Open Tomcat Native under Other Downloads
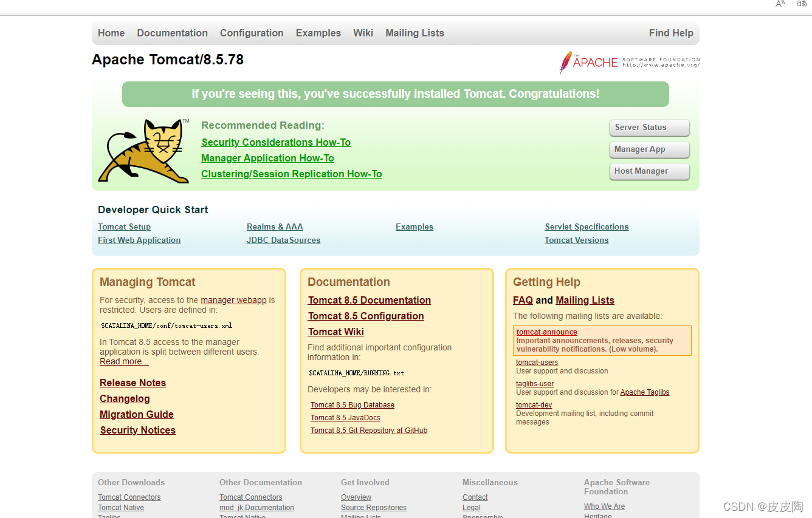The image size is (812, 518). [121, 508]
